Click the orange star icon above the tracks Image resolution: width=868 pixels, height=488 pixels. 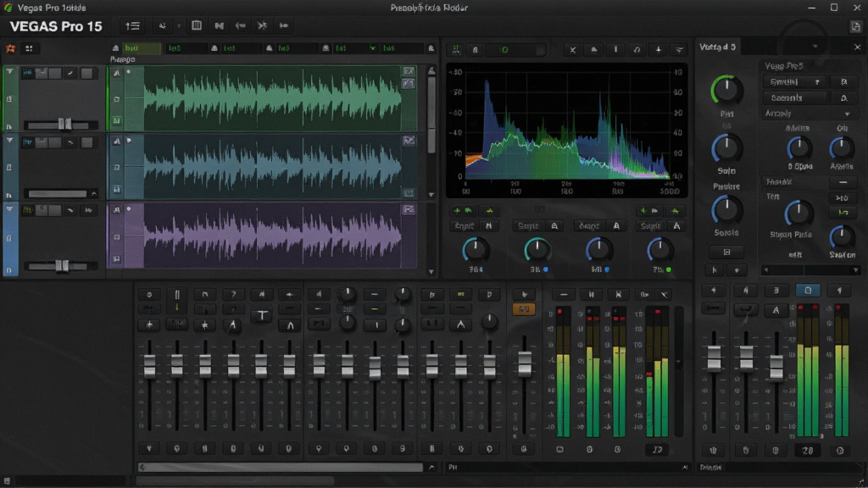pos(10,48)
